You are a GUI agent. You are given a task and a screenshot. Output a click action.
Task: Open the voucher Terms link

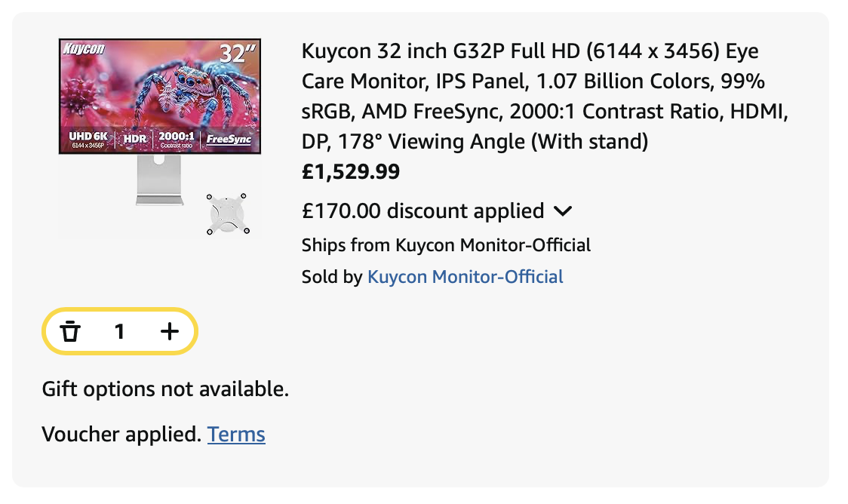coord(236,435)
